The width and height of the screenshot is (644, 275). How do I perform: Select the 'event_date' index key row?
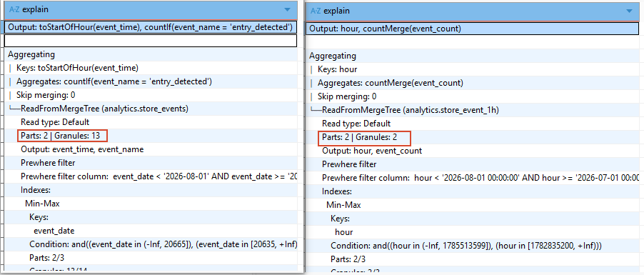coord(151,231)
